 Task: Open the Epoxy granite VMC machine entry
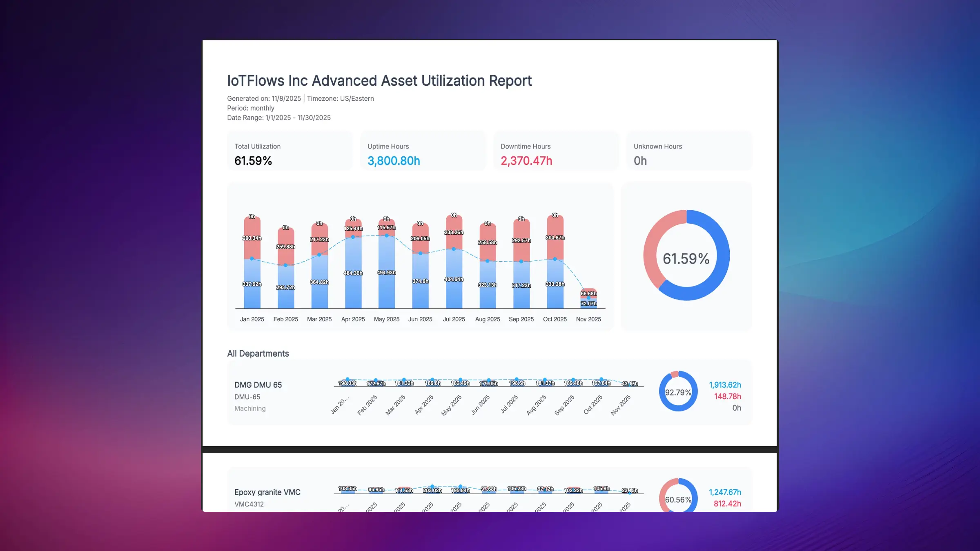[x=267, y=492]
